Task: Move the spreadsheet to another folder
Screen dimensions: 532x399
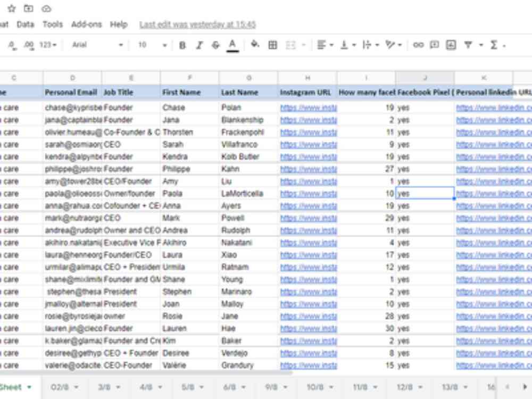Action: [x=28, y=9]
